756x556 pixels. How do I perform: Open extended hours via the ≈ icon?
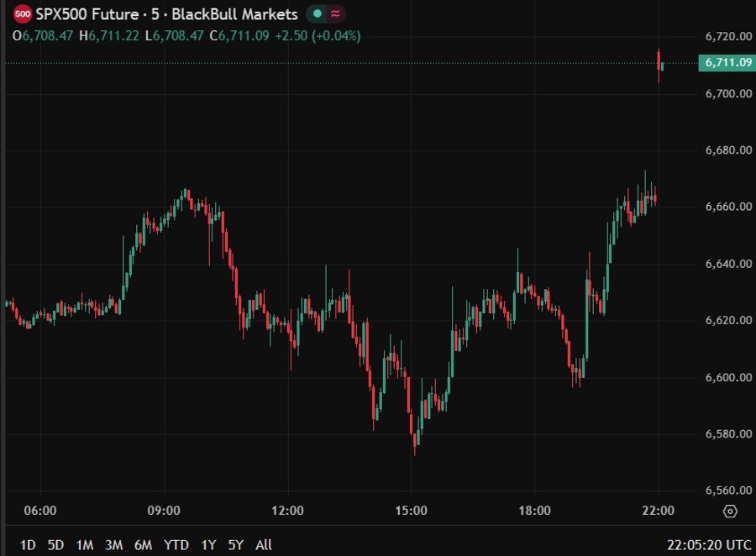click(333, 13)
